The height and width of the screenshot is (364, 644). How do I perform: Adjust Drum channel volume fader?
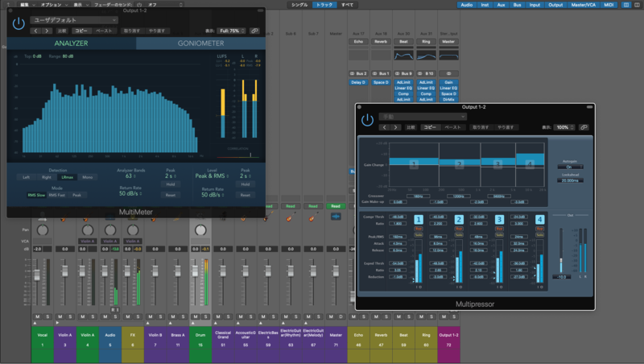195,271
